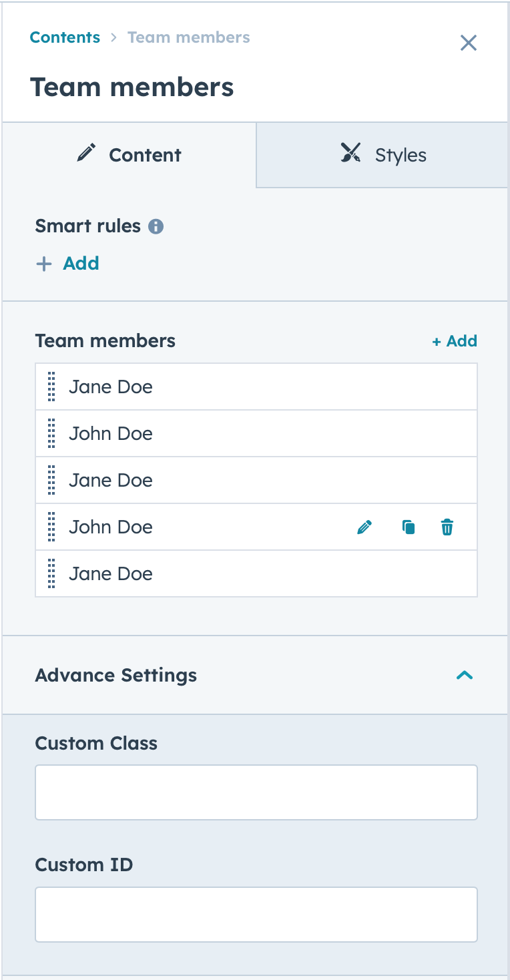This screenshot has width=510, height=980.
Task: Select the Content tab
Action: click(130, 155)
